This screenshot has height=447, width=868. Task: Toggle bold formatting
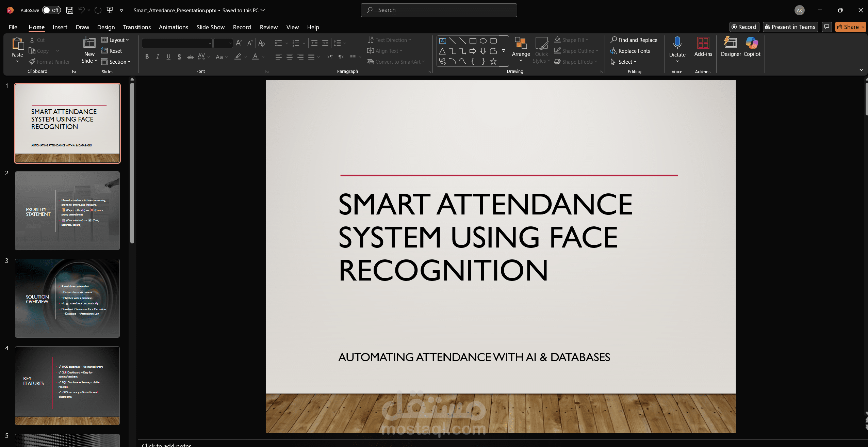tap(147, 57)
